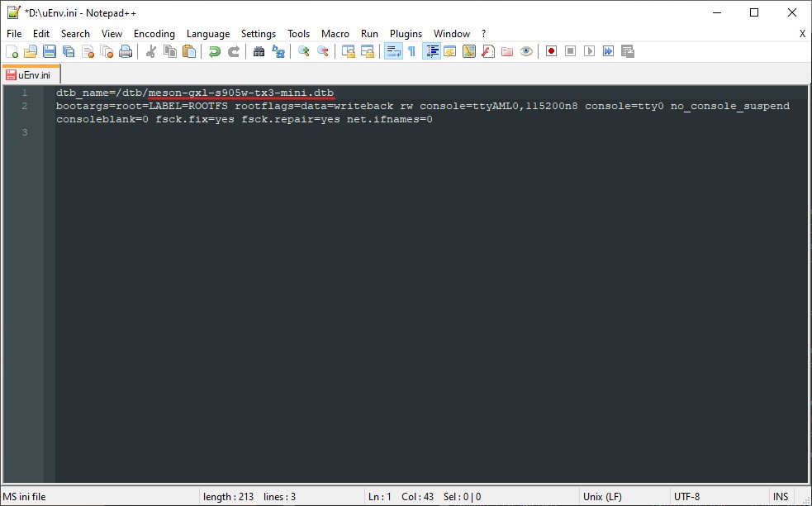The width and height of the screenshot is (812, 506).
Task: Save the current recorded macro icon
Action: coord(628,51)
